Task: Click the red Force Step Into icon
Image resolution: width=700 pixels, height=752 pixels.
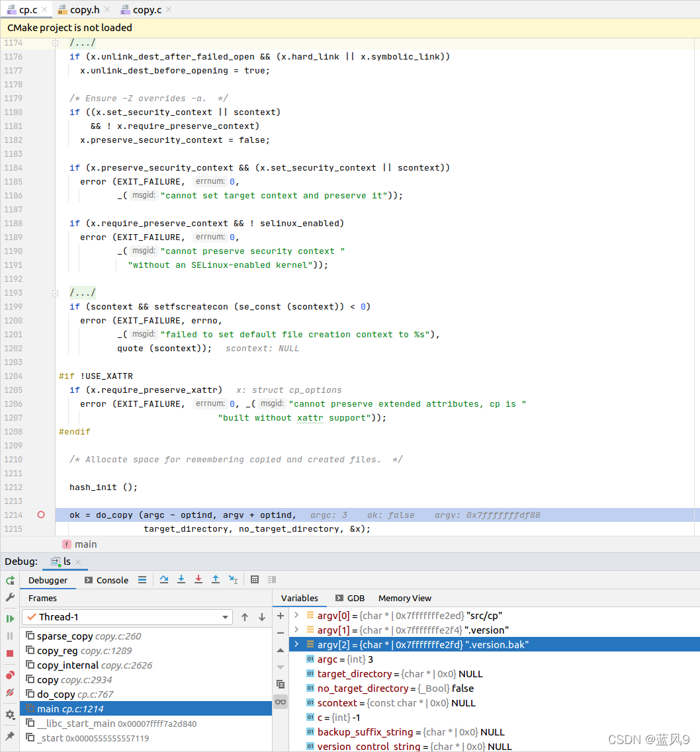Action: (x=198, y=580)
